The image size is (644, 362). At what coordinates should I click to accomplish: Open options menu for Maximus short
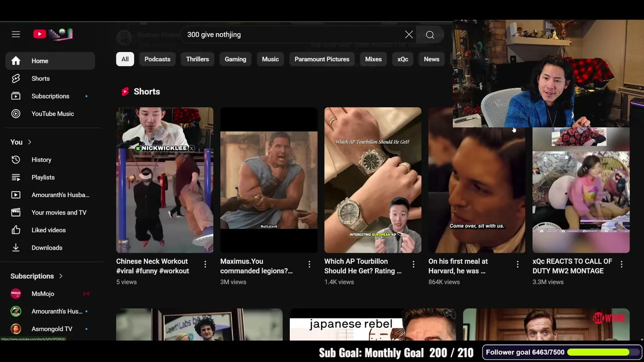[x=309, y=264]
